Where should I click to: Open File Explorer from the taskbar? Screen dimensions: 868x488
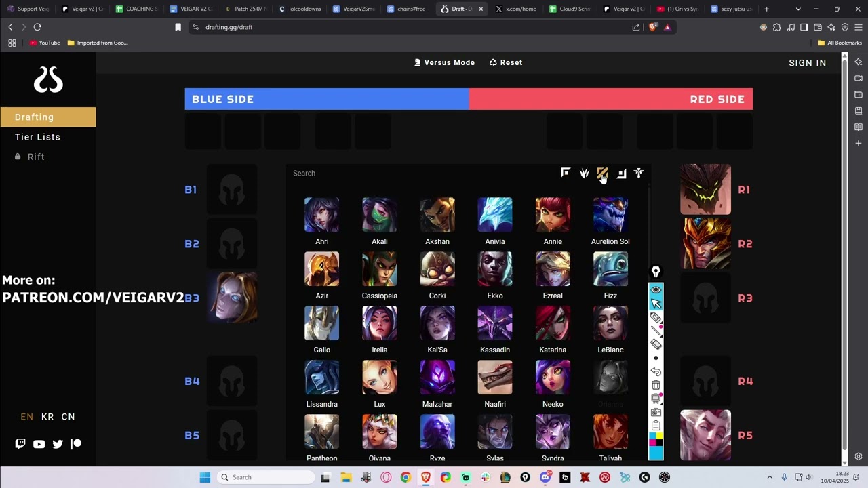pyautogui.click(x=345, y=477)
